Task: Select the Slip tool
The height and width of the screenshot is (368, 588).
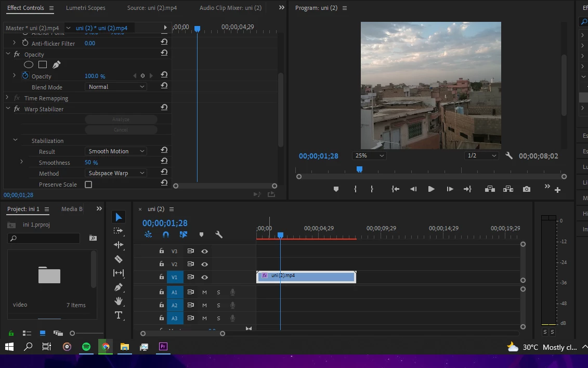Action: tap(119, 273)
